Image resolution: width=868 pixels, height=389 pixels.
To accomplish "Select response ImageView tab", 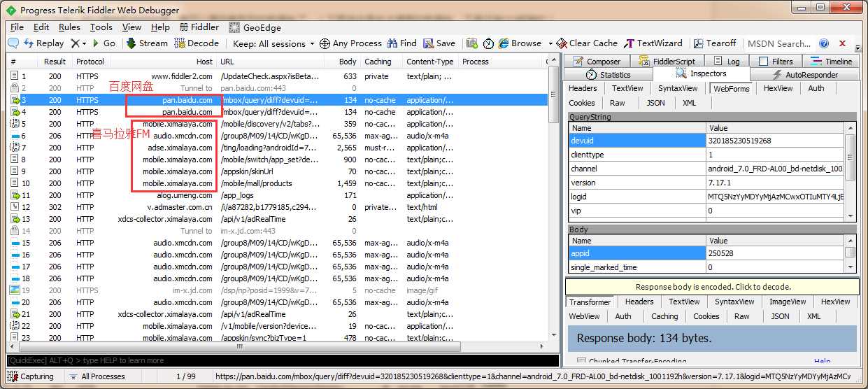I will point(788,302).
